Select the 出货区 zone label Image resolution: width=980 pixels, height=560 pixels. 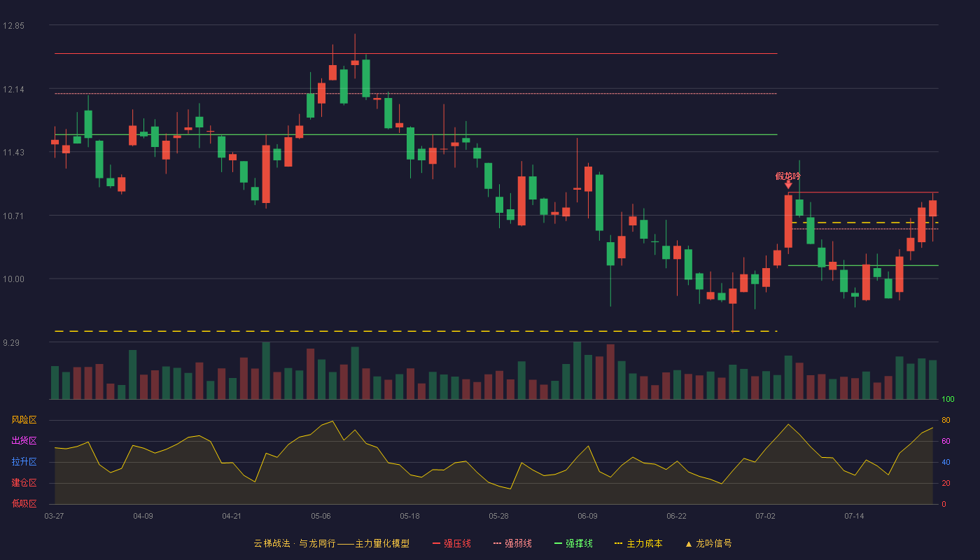coord(24,441)
